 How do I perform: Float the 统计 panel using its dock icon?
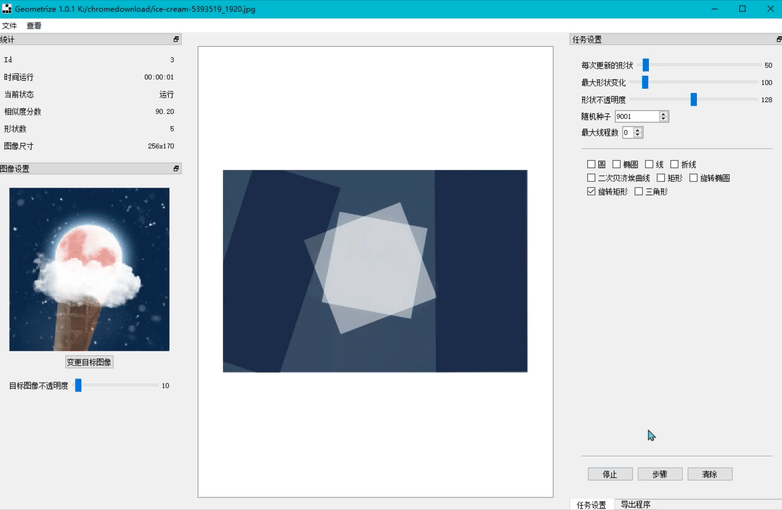176,39
